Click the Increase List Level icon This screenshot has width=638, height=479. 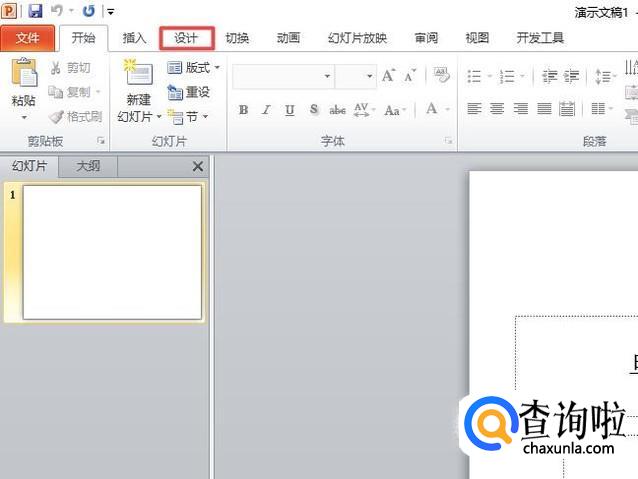[571, 76]
